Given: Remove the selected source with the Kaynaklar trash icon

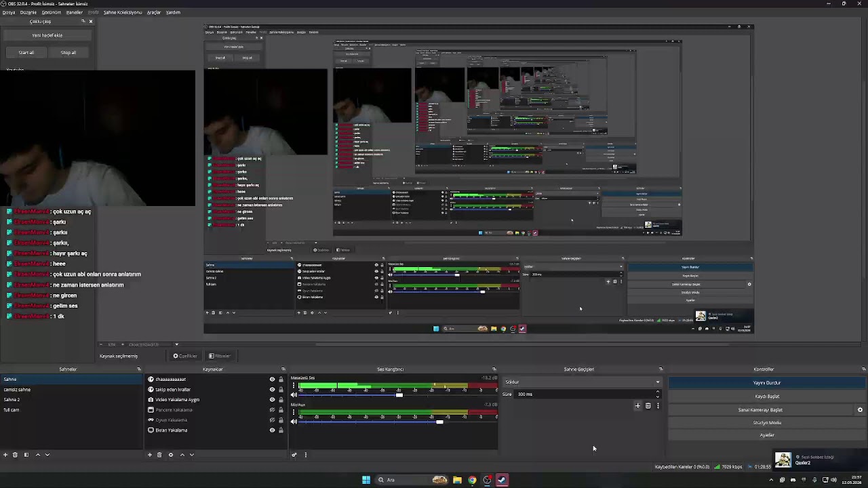Looking at the screenshot, I should coord(159,455).
